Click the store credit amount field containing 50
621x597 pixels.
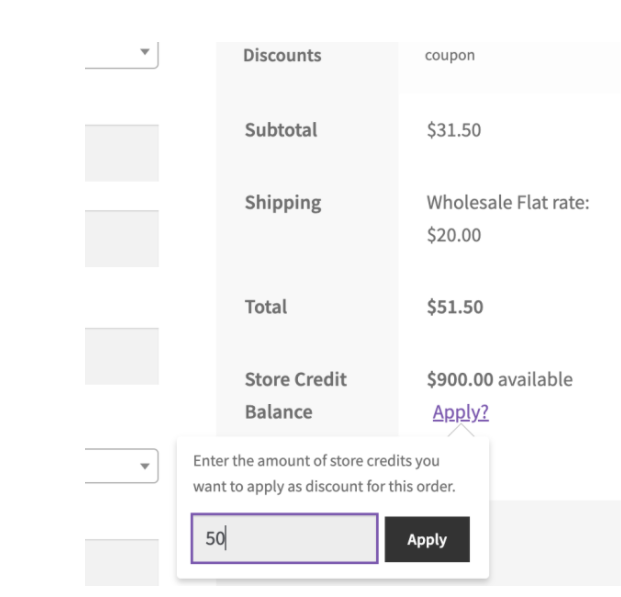coord(284,539)
